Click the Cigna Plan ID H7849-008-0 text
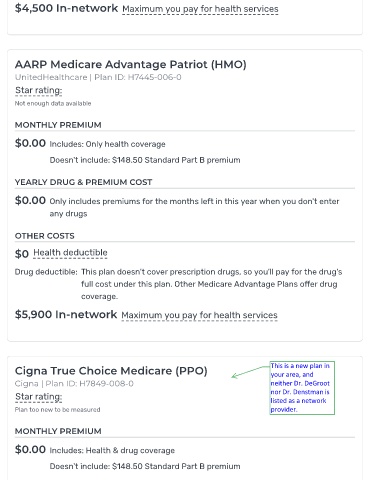Screen dimensions: 370x480 tap(74, 384)
